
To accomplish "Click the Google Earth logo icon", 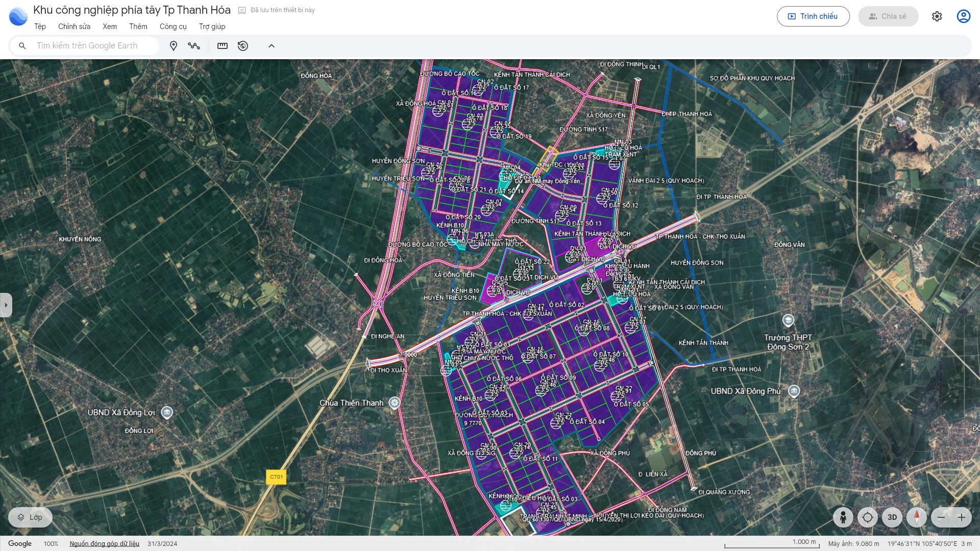I will [18, 16].
